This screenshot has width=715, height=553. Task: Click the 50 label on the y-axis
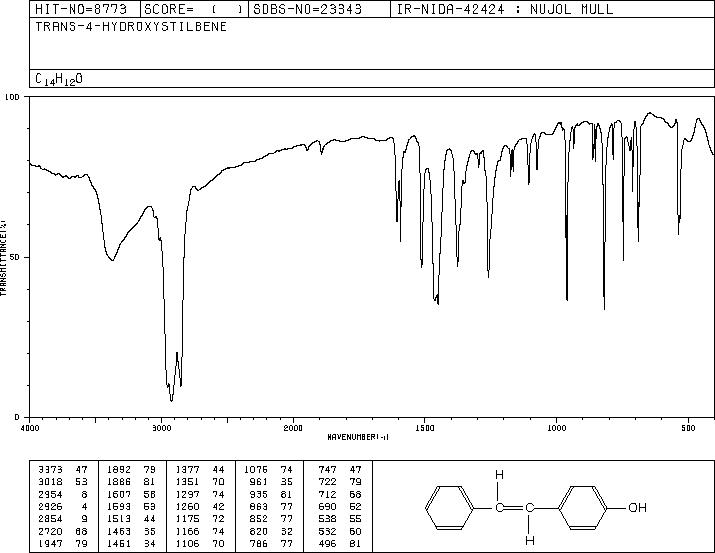[15, 258]
